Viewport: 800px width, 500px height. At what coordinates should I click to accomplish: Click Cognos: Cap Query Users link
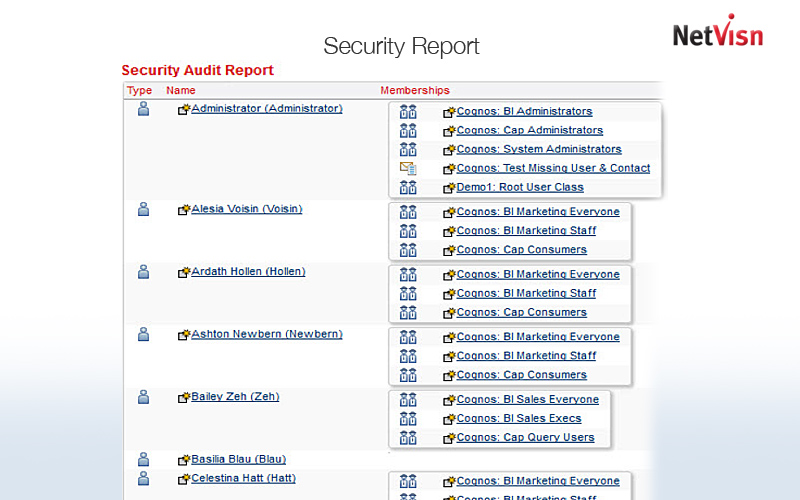(526, 437)
